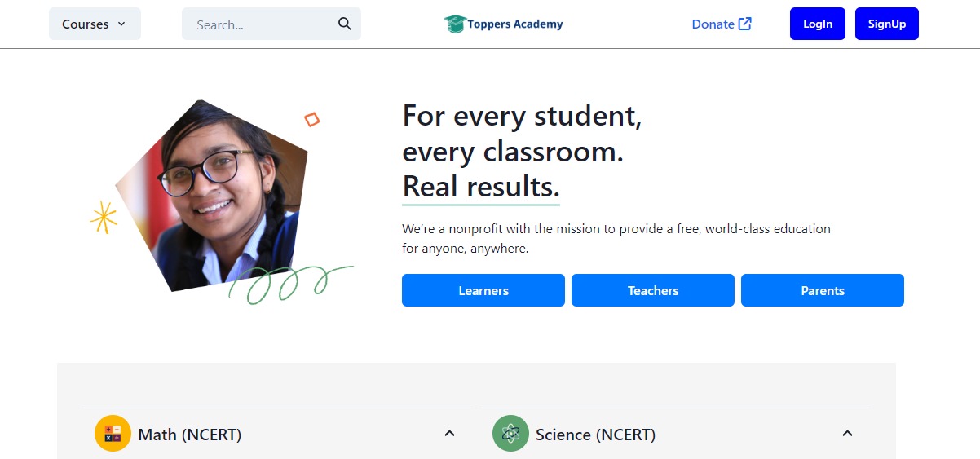Click the graduation cap logo icon
This screenshot has height=459, width=980.
pyautogui.click(x=454, y=24)
